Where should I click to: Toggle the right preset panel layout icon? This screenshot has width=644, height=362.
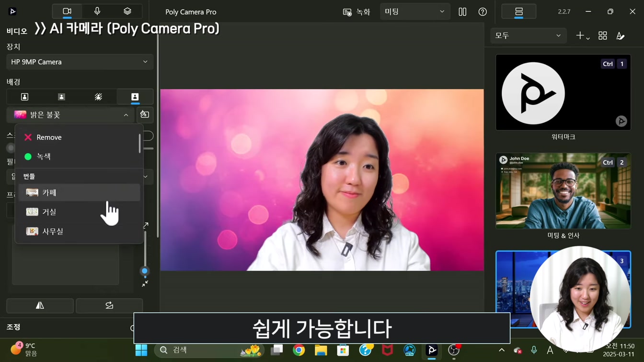coord(518,11)
